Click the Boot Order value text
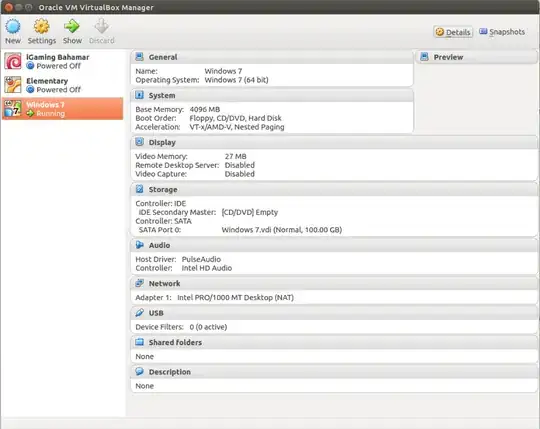540x429 pixels. coord(235,118)
